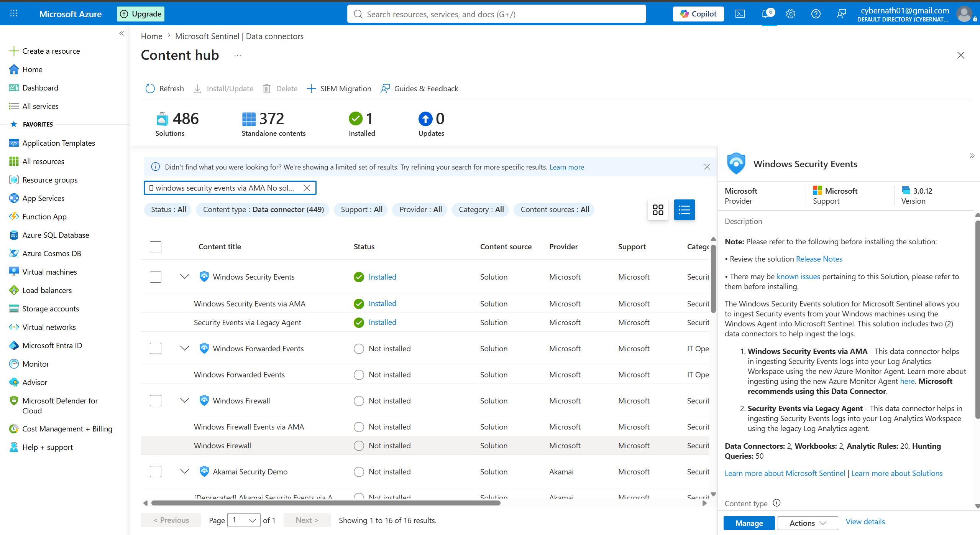Screen dimensions: 980x535
Task: Collapse the Windows Firewall row chevron
Action: [x=185, y=400]
